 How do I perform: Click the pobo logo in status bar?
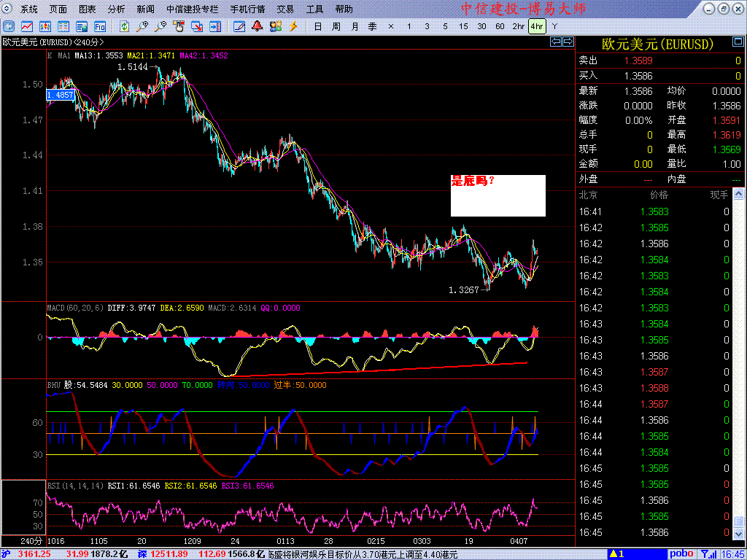(x=682, y=554)
